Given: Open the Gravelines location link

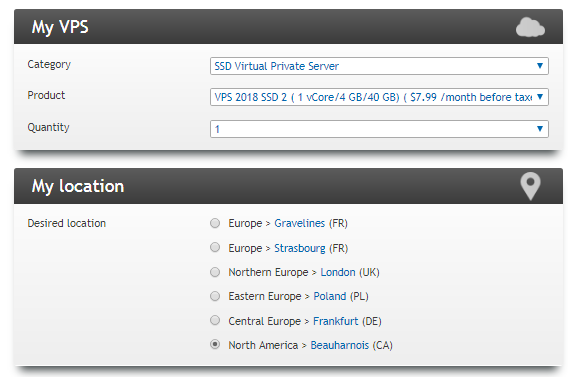Looking at the screenshot, I should (299, 223).
